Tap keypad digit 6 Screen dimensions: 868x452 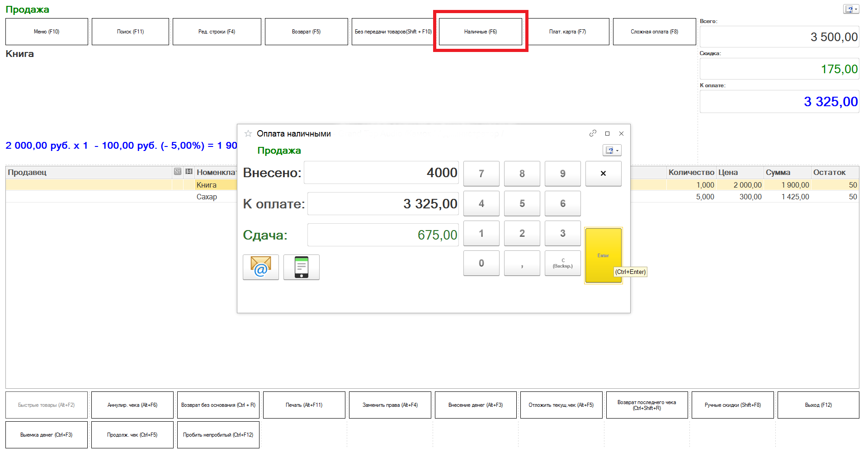pyautogui.click(x=563, y=203)
